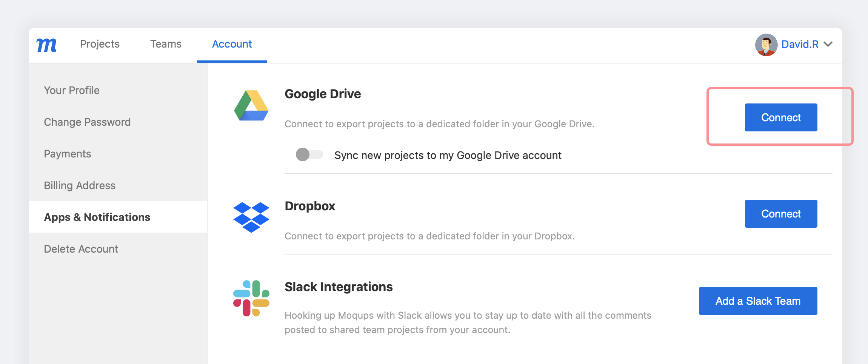Viewport: 868px width, 364px height.
Task: Click the Google Drive triangle logo
Action: [x=251, y=106]
